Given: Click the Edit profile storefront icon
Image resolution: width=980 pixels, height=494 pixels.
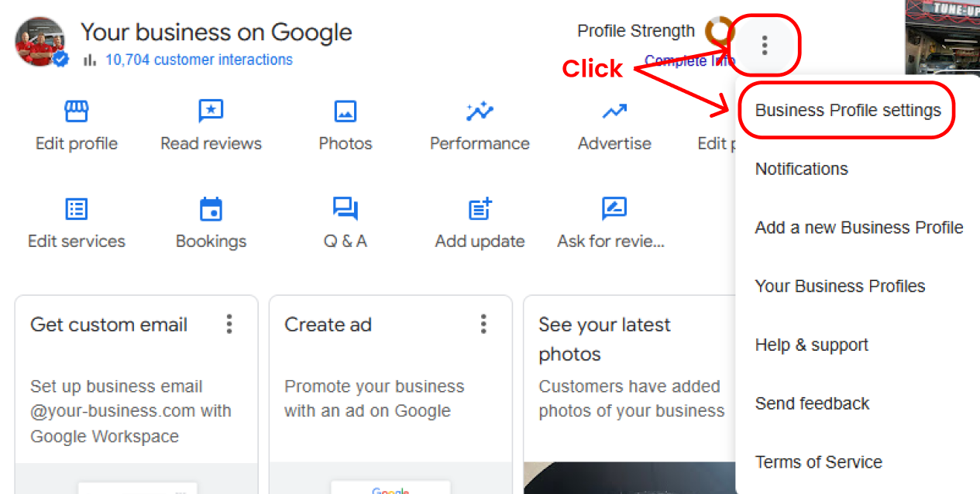Looking at the screenshot, I should 76,112.
